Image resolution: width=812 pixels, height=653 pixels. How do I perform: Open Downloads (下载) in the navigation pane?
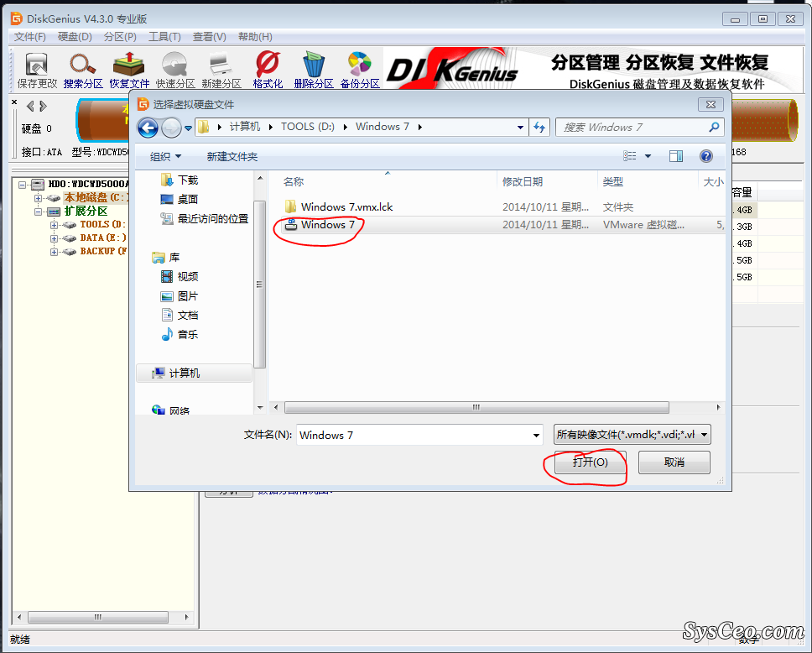click(180, 180)
